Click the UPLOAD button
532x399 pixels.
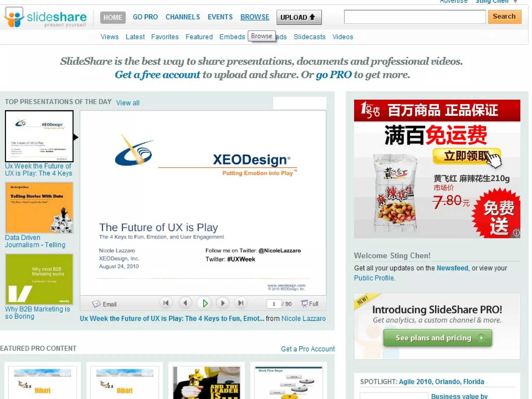(299, 17)
